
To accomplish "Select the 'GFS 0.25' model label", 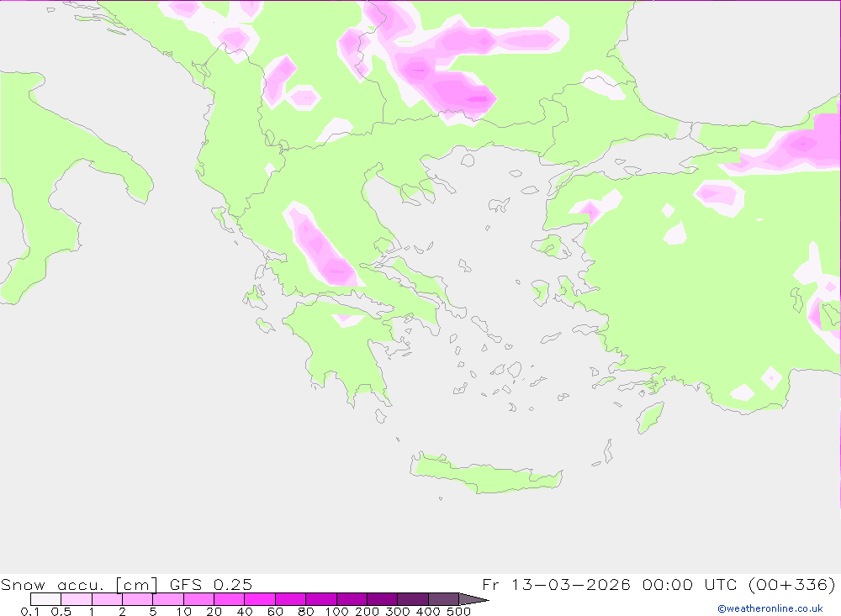I will [211, 584].
